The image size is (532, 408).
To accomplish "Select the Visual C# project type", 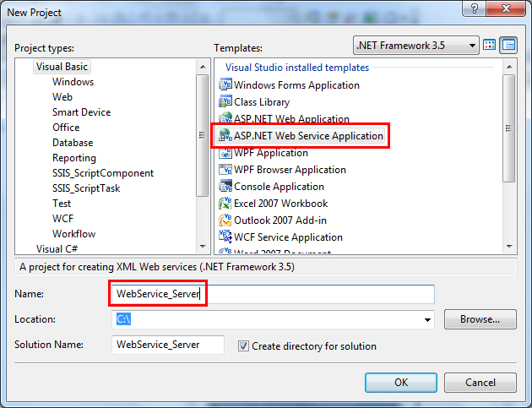I will 56,249.
